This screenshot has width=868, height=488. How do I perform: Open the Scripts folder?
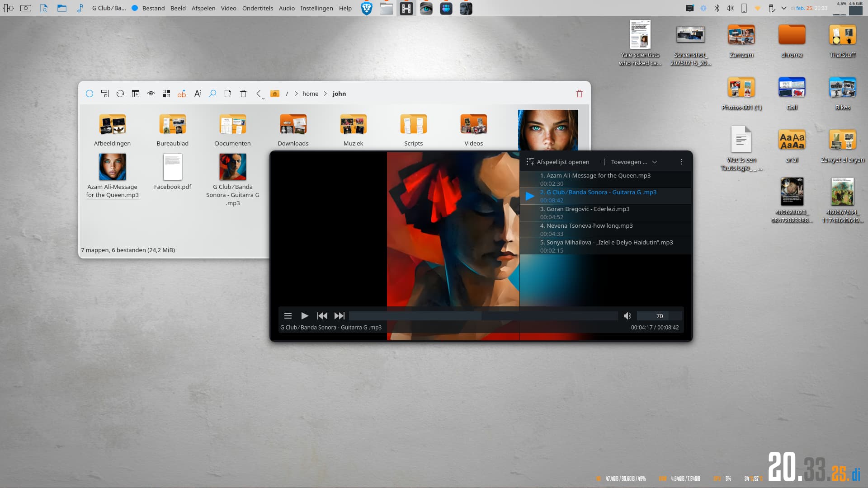414,130
